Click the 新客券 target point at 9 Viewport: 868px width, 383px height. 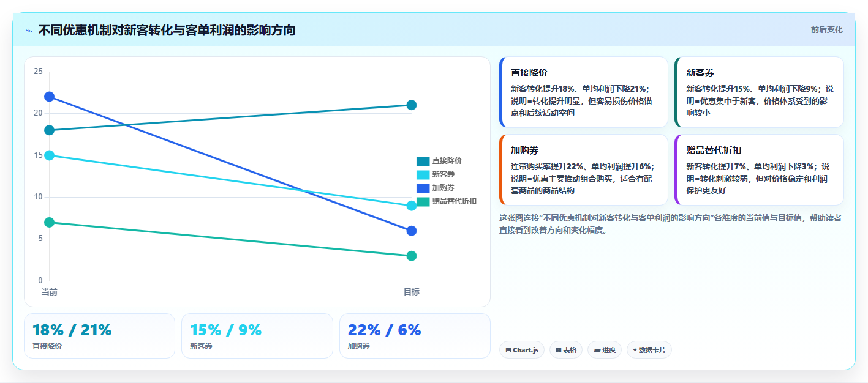tap(412, 206)
